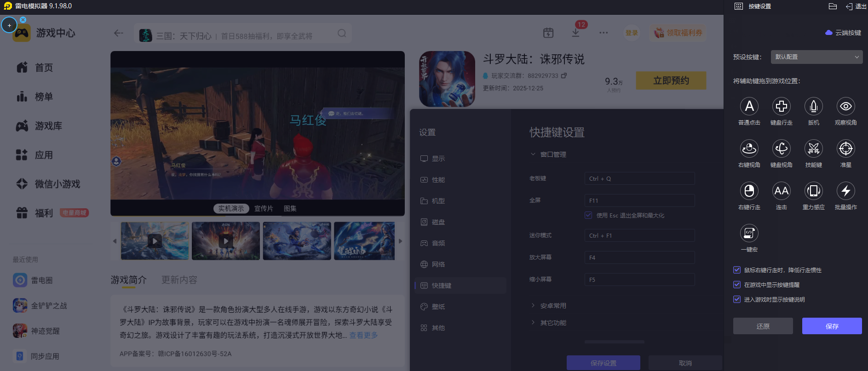Open the 查看更多 link in the description
Image resolution: width=868 pixels, height=371 pixels.
[363, 335]
